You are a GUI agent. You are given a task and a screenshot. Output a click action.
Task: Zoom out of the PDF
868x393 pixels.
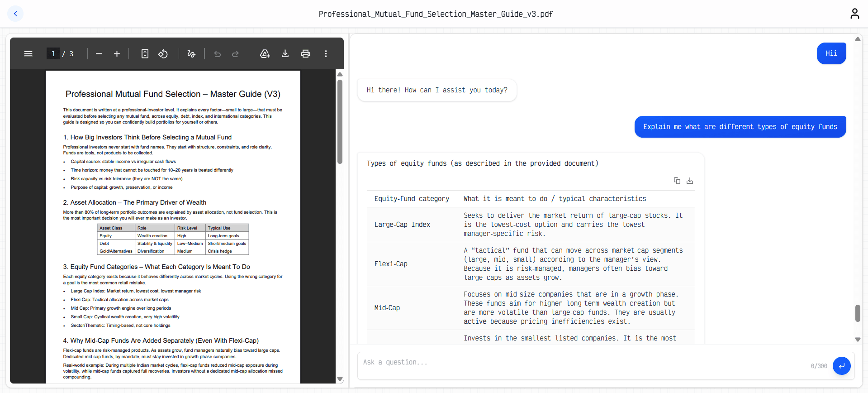(x=99, y=54)
